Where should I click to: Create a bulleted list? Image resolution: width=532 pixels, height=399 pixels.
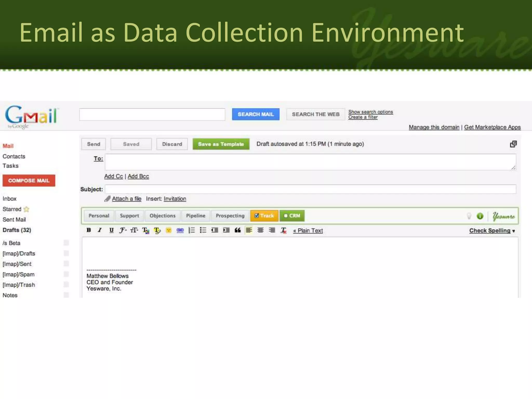tap(203, 230)
